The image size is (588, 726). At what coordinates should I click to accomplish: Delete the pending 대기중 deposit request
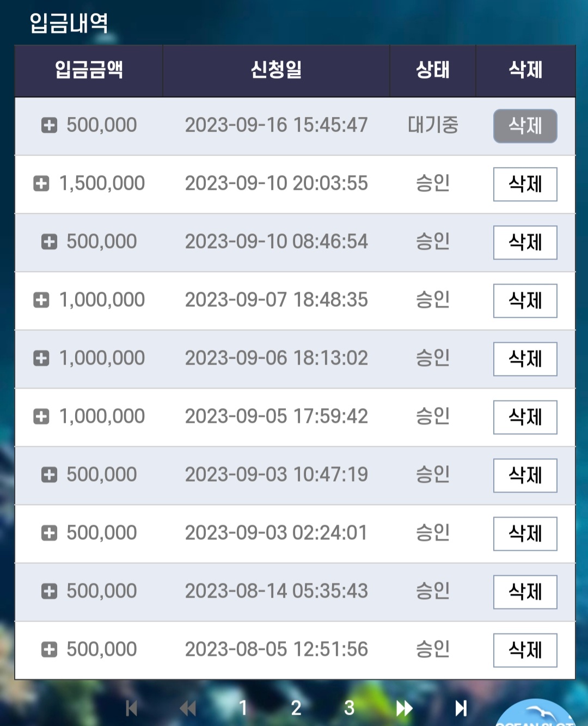tap(525, 126)
